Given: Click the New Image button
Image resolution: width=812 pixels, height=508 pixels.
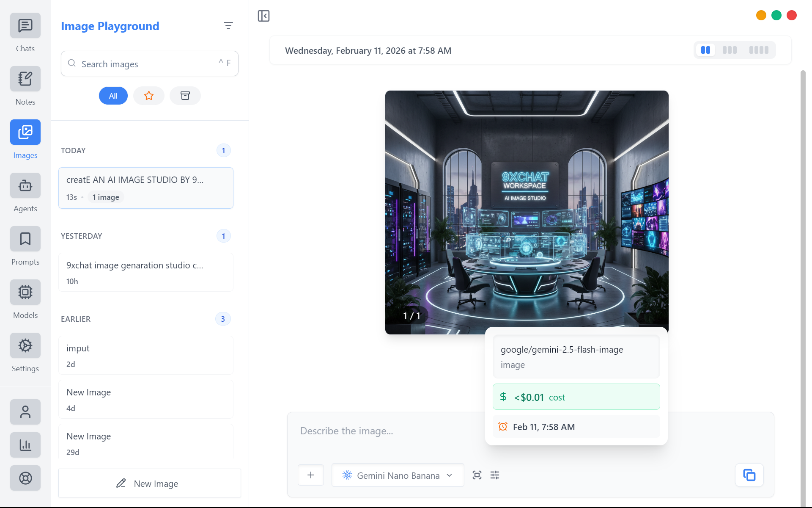Looking at the screenshot, I should tap(150, 483).
